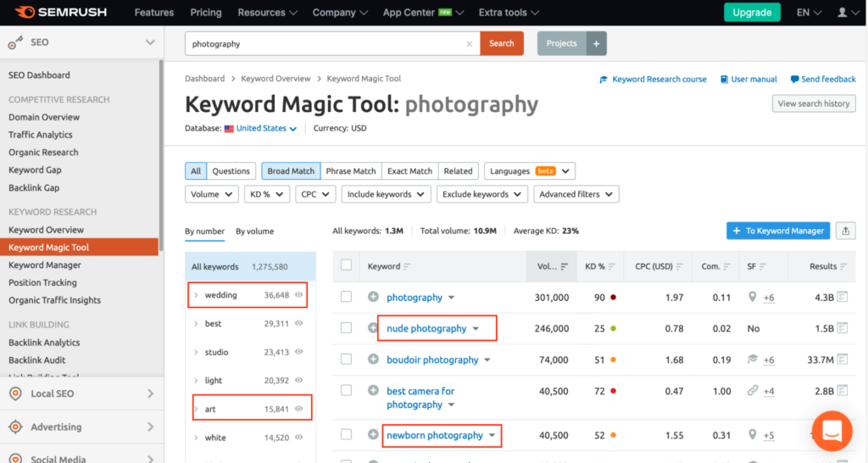Expand the Local SEO sidebar section

point(82,393)
